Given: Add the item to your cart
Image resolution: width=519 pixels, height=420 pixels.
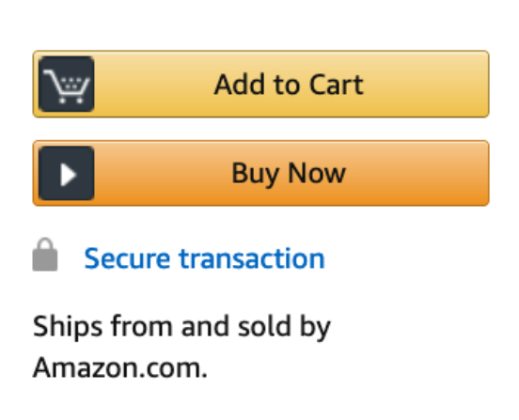Looking at the screenshot, I should (x=260, y=84).
